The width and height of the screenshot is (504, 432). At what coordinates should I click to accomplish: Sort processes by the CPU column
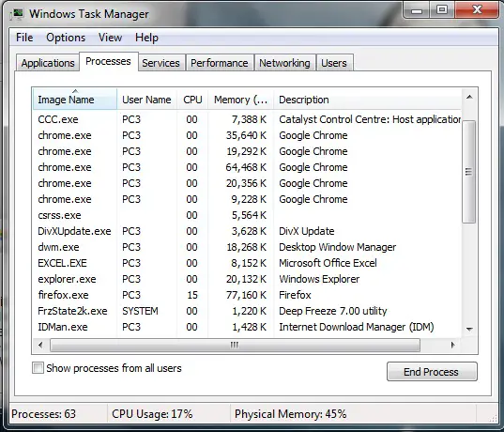[x=192, y=100]
